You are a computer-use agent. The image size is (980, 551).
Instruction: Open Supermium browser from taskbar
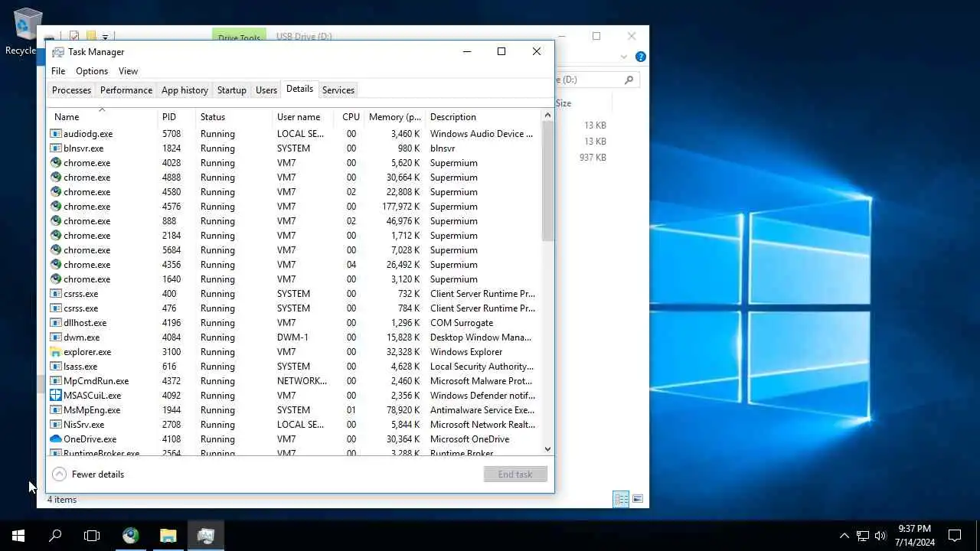click(131, 536)
